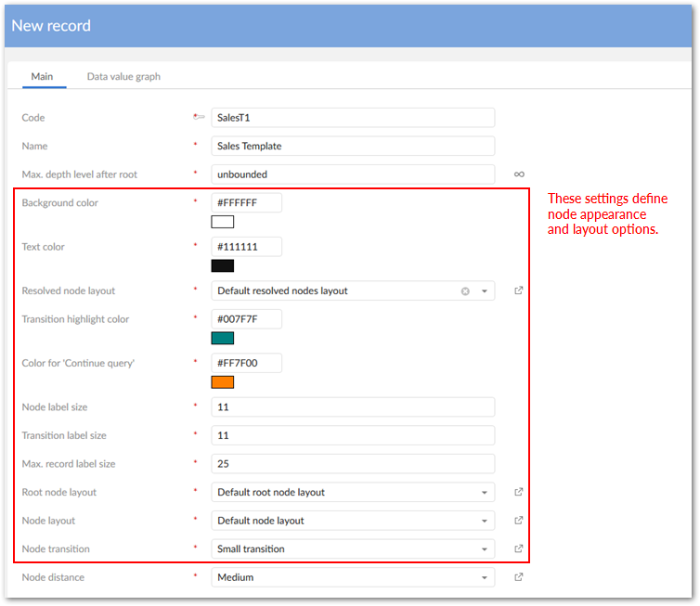Image resolution: width=700 pixels, height=606 pixels.
Task: Open the Node distance dropdown
Action: click(484, 577)
